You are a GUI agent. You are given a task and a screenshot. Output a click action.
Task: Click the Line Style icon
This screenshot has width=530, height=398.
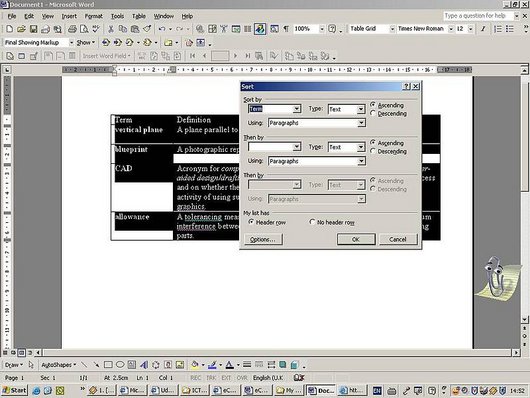pos(247,365)
